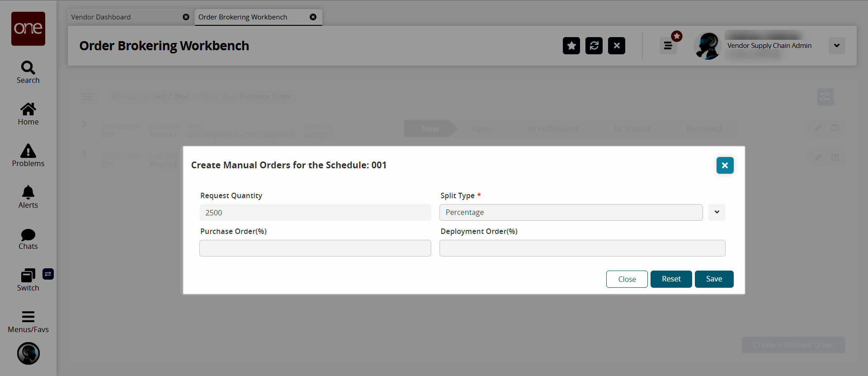
Task: Select the In Transit status stage
Action: click(x=632, y=129)
